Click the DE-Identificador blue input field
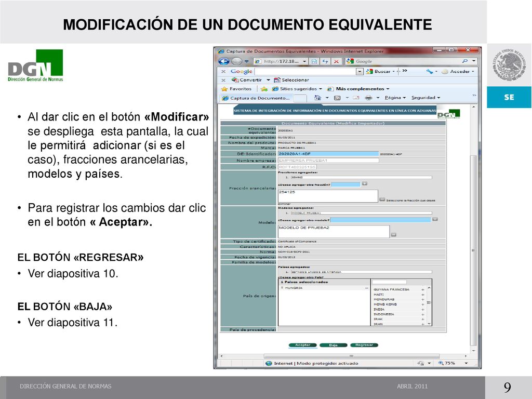Screen dimensions: 532x399 (328, 154)
